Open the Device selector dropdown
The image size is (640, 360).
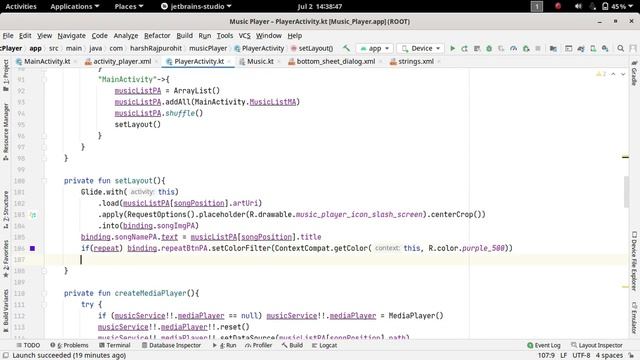click(x=421, y=48)
